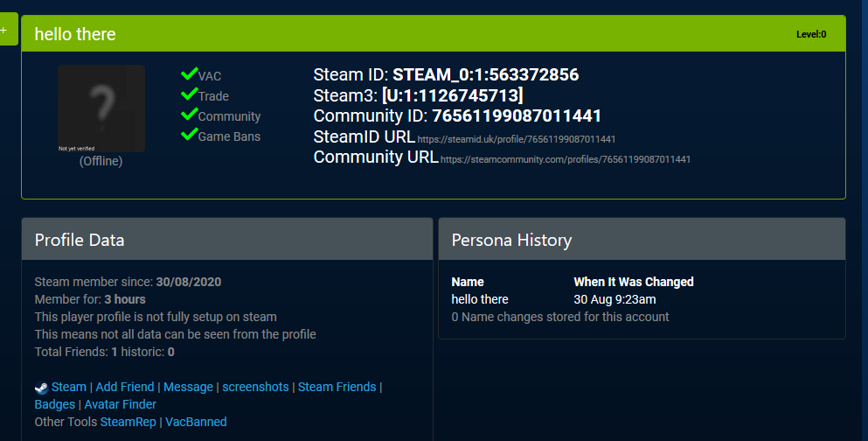
Task: Click the green plus tab at left edge
Action: click(x=8, y=29)
